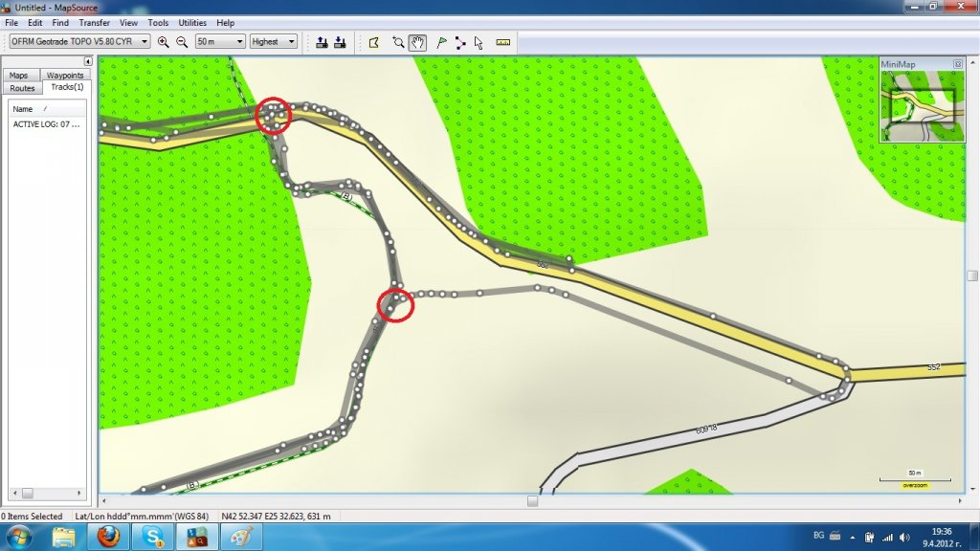
Task: Collapse the left data panel arrow
Action: (88, 61)
